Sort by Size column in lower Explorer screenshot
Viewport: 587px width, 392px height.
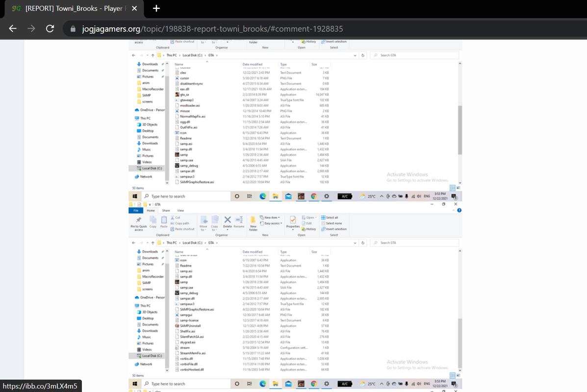[x=314, y=252]
